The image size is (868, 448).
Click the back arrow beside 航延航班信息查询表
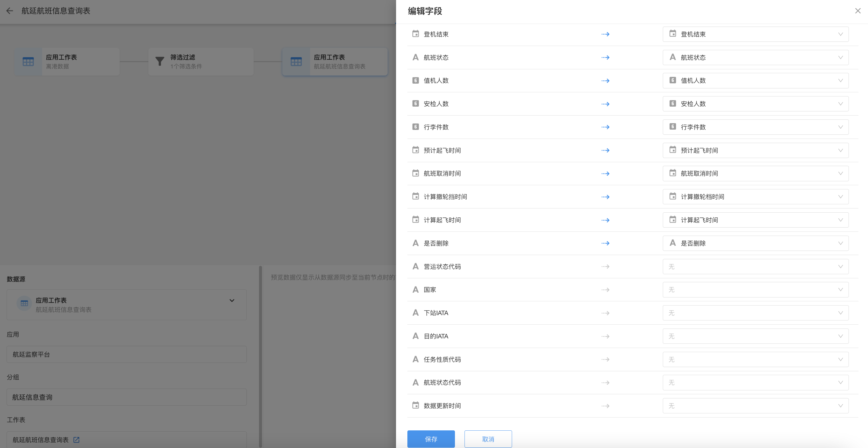(x=10, y=11)
